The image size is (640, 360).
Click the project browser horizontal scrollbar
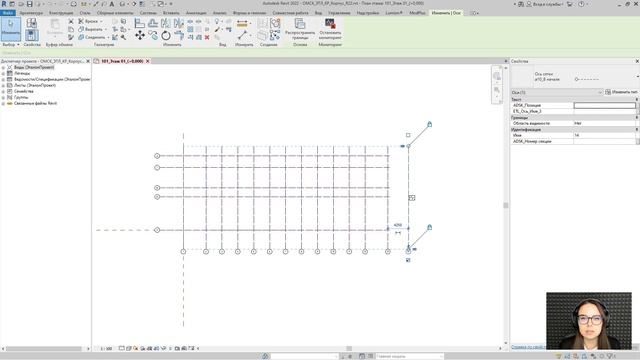pyautogui.click(x=43, y=349)
